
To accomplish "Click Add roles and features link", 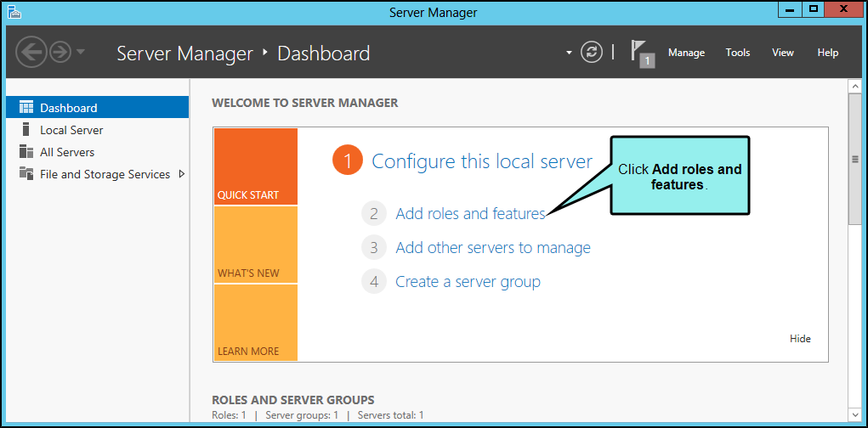I will [470, 213].
